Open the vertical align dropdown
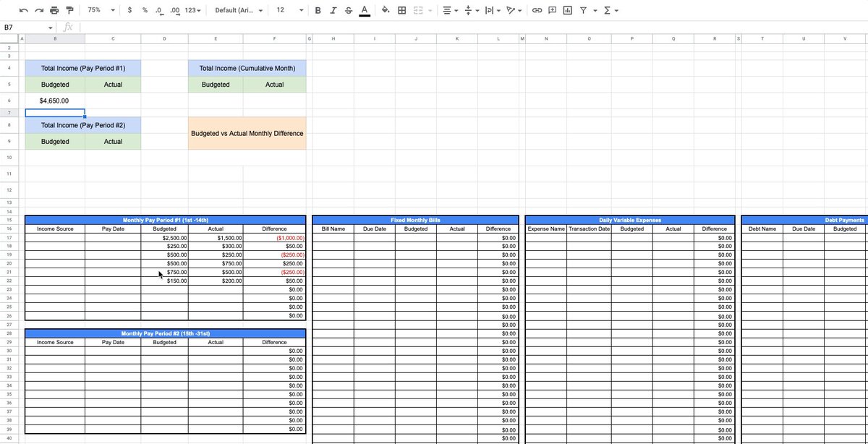 pos(470,10)
